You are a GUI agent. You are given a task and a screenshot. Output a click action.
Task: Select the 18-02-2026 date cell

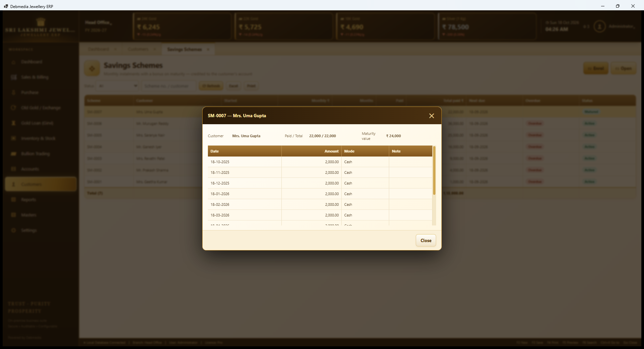point(244,204)
